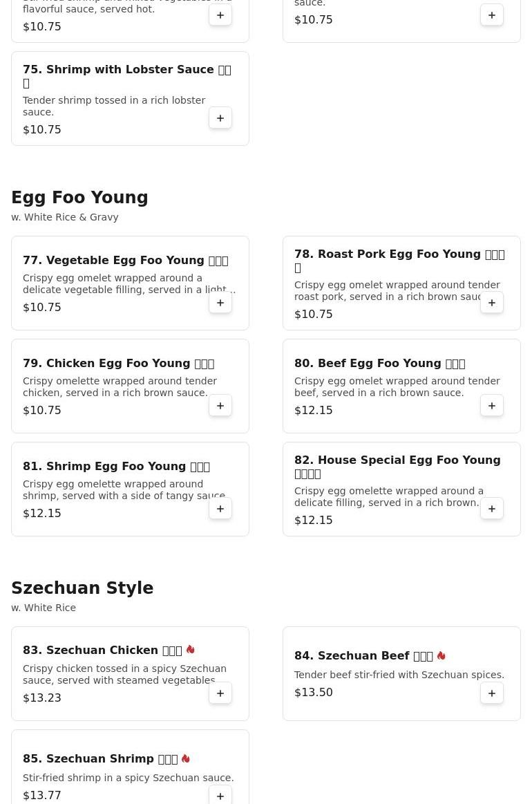Open 83. Szechuan Chicken item title
Screen dimensions: 532x804
point(102,651)
